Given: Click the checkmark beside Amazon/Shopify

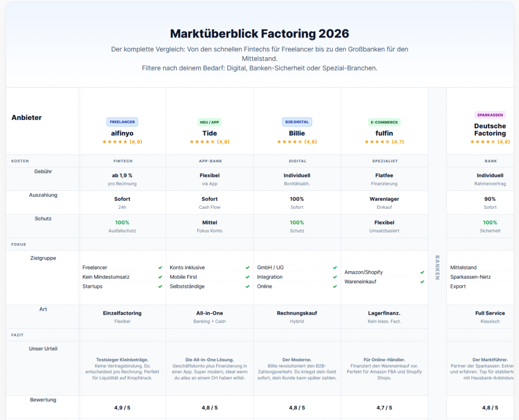Looking at the screenshot, I should pos(422,272).
